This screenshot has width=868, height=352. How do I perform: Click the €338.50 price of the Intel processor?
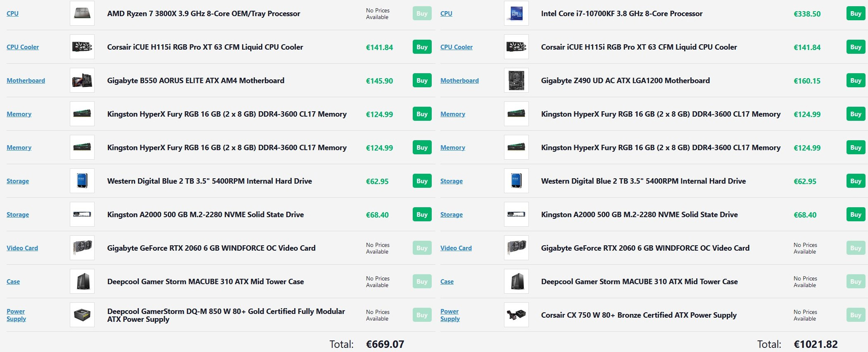pyautogui.click(x=807, y=14)
